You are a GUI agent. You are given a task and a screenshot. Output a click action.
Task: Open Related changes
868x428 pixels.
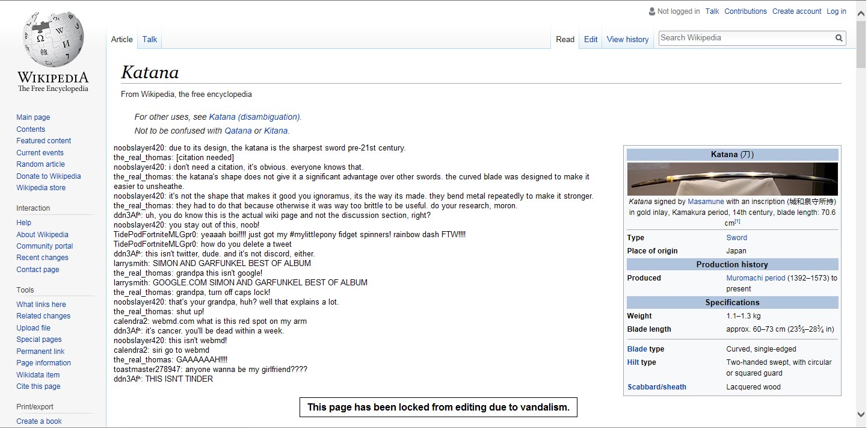pyautogui.click(x=43, y=316)
